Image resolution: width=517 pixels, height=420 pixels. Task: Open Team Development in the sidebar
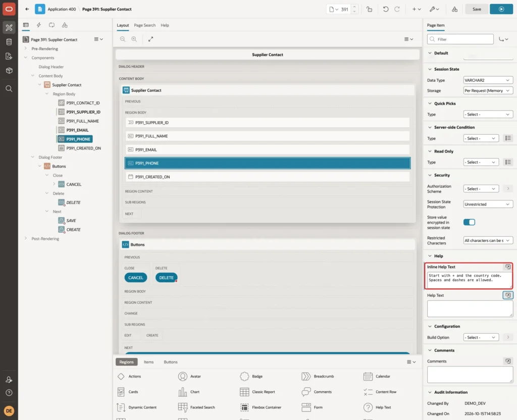pyautogui.click(x=9, y=57)
